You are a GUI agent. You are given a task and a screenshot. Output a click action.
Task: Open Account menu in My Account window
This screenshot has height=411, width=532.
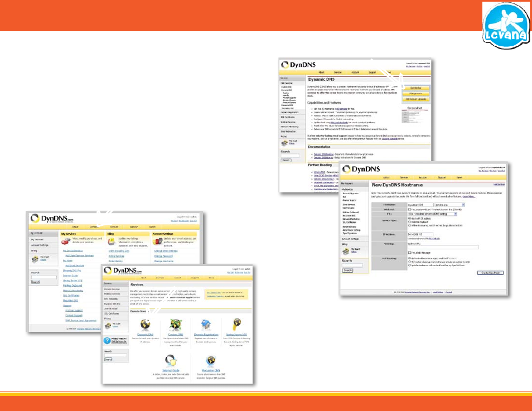(114, 227)
